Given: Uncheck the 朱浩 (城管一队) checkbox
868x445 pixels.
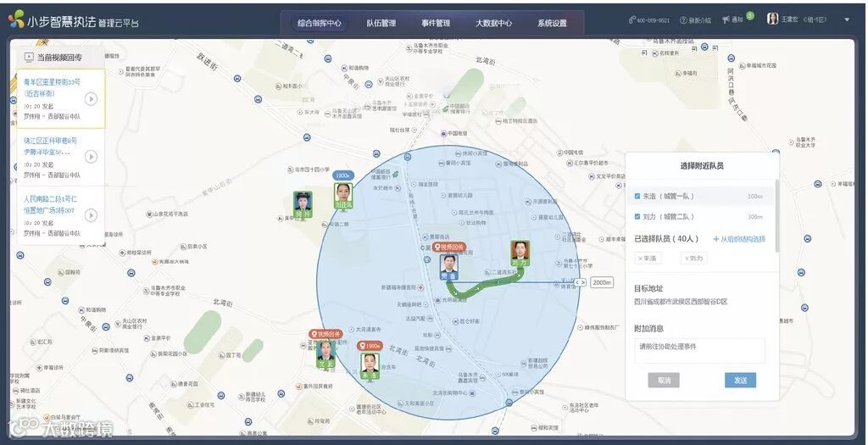Looking at the screenshot, I should tap(637, 196).
